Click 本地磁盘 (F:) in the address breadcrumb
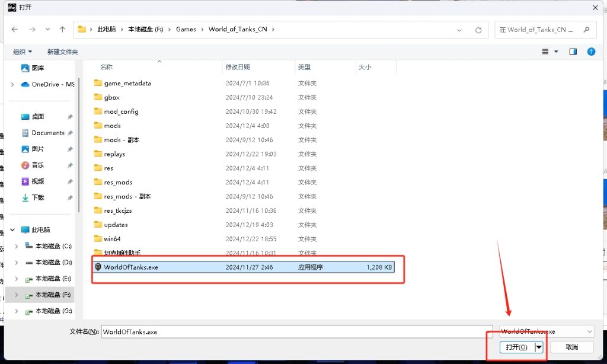 tap(146, 30)
